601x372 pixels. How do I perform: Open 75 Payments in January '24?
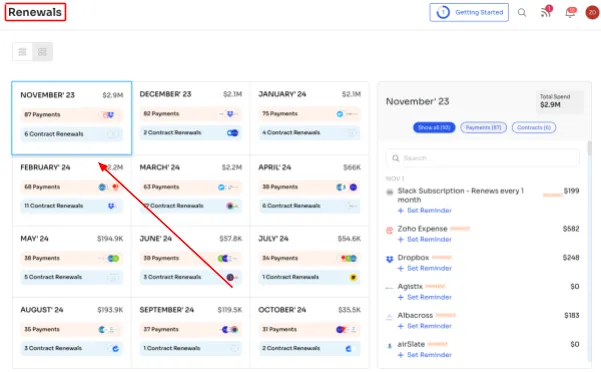[309, 114]
